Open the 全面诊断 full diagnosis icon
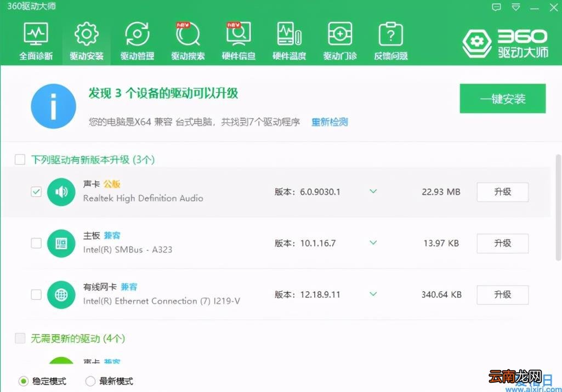562x392 pixels. tap(36, 33)
